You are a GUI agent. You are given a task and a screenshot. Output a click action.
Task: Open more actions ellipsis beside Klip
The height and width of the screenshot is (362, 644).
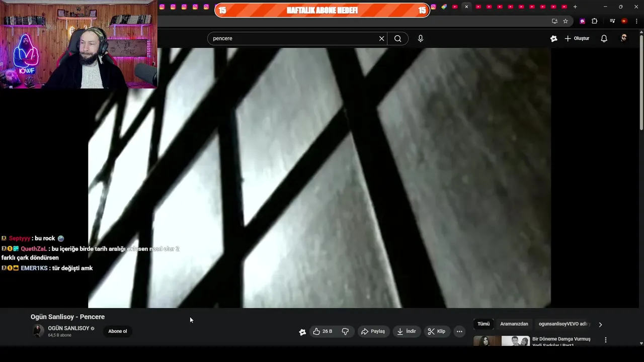459,331
